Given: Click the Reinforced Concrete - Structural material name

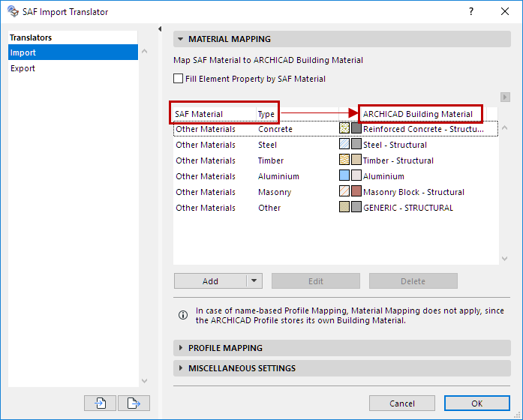Looking at the screenshot, I should coord(423,129).
